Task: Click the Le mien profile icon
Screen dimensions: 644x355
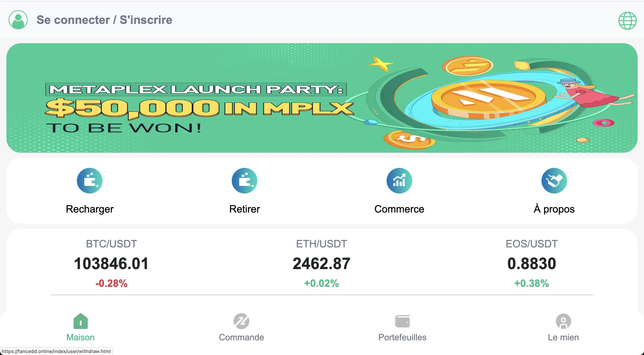Action: point(563,321)
